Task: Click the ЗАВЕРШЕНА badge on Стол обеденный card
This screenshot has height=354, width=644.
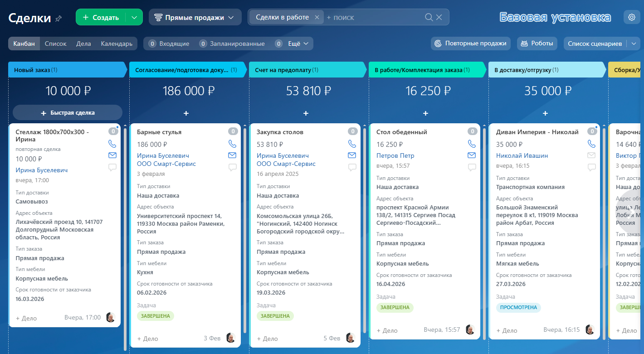Action: tap(395, 307)
